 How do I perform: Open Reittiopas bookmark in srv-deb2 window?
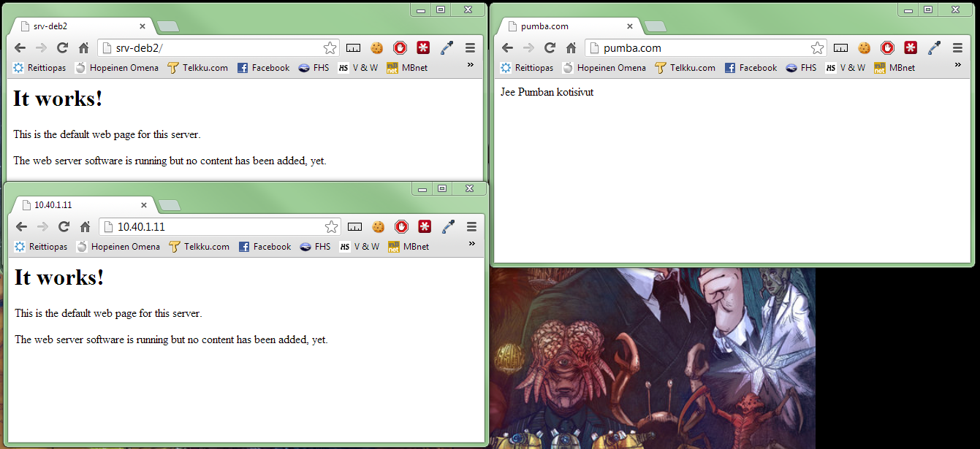39,68
